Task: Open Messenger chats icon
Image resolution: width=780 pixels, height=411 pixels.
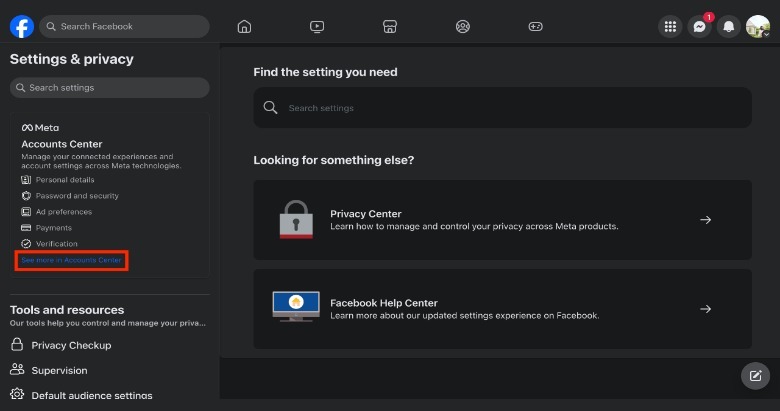Action: (700, 27)
